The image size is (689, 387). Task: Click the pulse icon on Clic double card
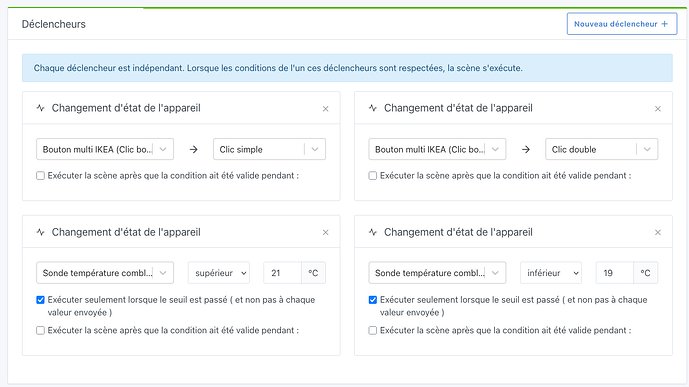(x=373, y=108)
